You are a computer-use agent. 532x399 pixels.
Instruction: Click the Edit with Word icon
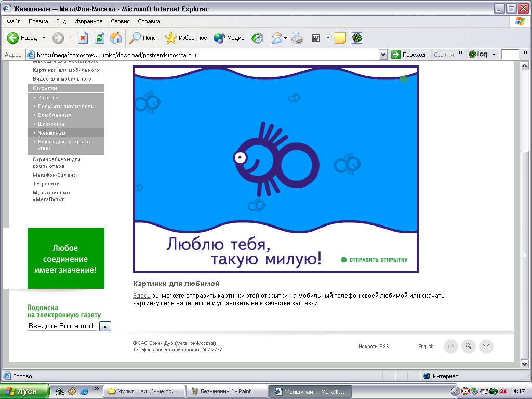pyautogui.click(x=316, y=38)
